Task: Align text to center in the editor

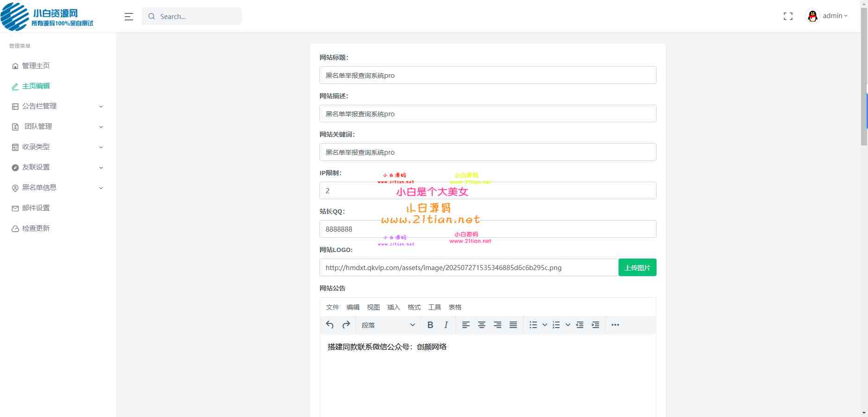Action: (482, 325)
